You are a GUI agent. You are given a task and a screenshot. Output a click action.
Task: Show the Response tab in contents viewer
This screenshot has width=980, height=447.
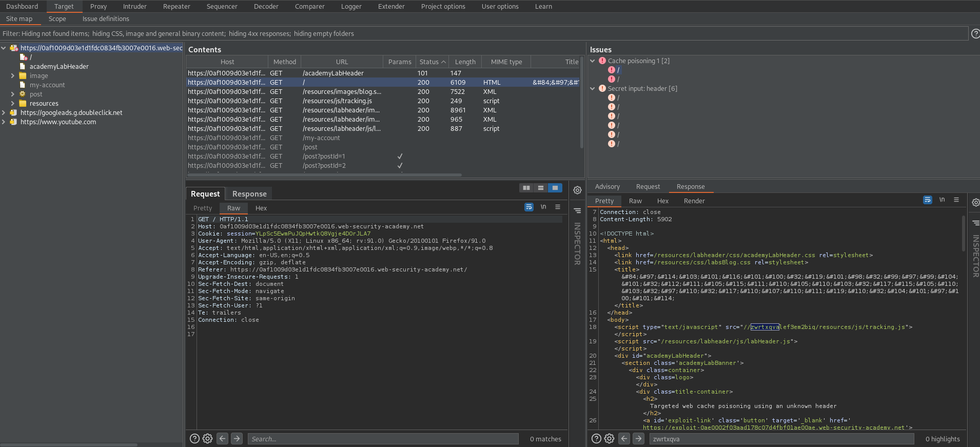coord(249,194)
